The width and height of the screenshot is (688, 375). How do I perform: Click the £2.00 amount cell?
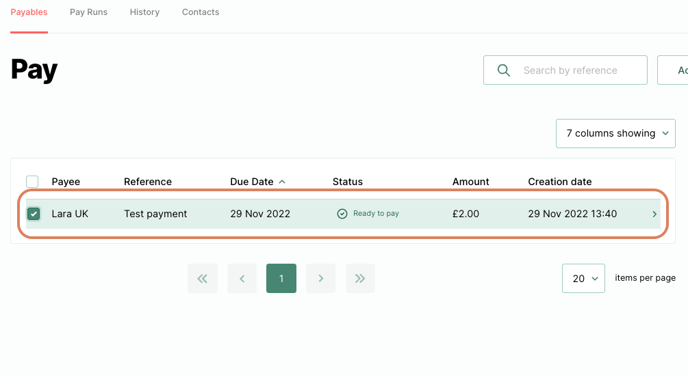click(x=466, y=214)
